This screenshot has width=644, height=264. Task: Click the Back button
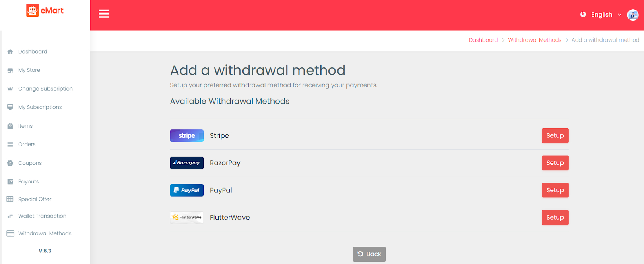(369, 254)
